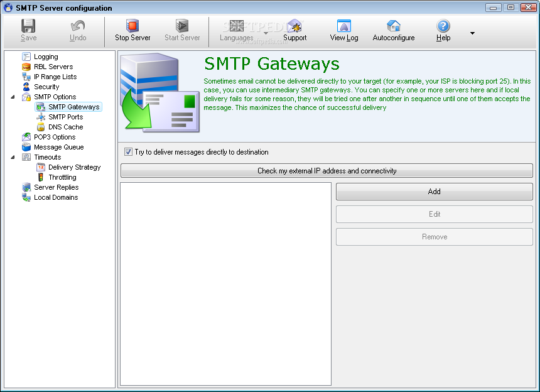Open Help via the question mark icon

click(x=443, y=26)
